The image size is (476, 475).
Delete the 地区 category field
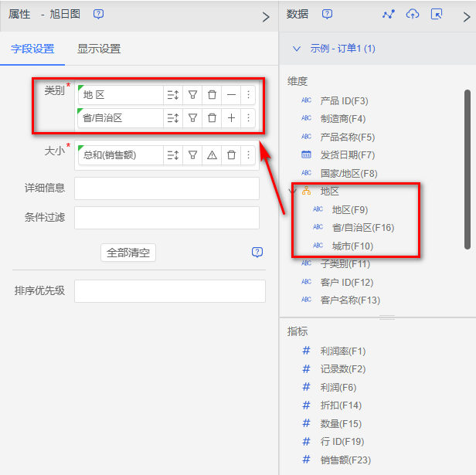(x=212, y=95)
